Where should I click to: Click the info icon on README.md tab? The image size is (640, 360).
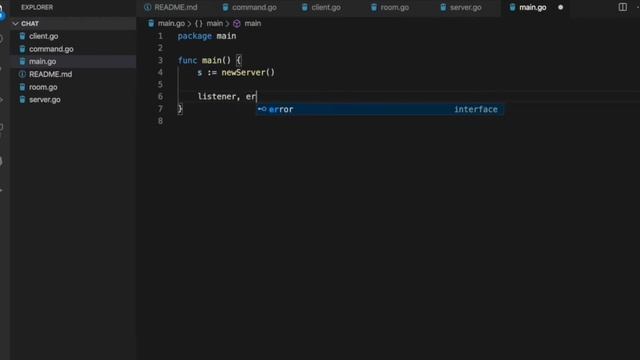(x=148, y=7)
